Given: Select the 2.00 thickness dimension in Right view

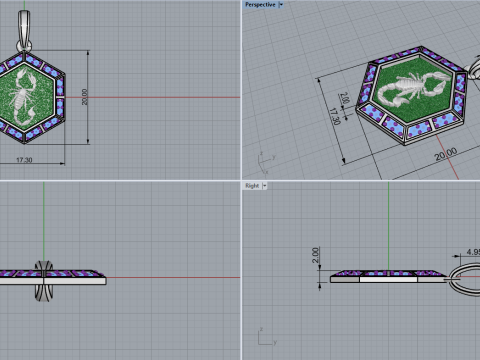Looking at the screenshot, I should click(315, 255).
